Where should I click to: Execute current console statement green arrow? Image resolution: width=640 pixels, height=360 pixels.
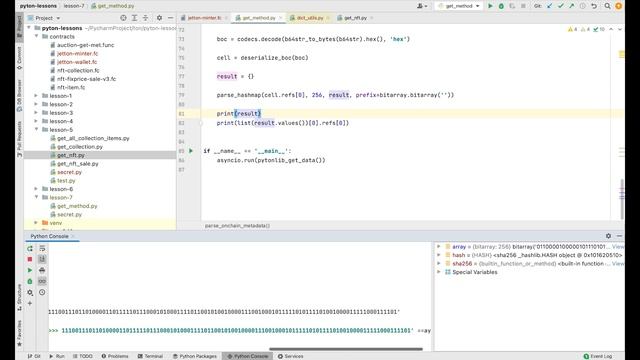pyautogui.click(x=30, y=270)
